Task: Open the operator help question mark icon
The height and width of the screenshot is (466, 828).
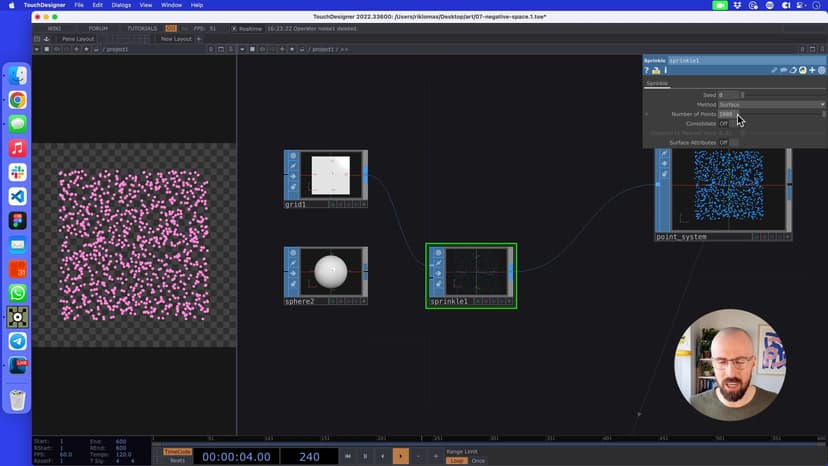Action: (x=647, y=70)
